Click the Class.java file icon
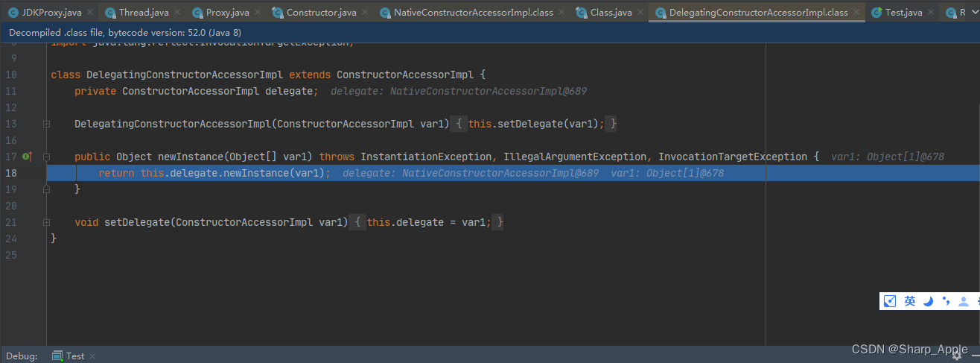Screen dimensions: 980x363 582,13
